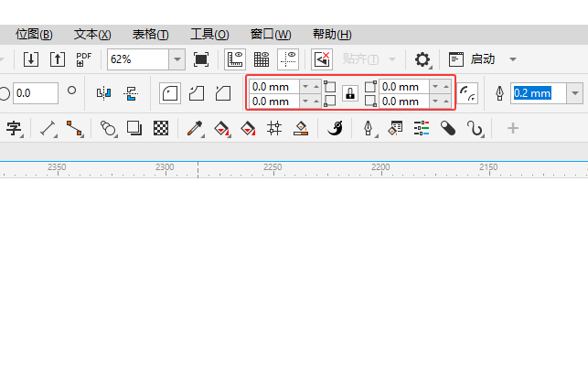Image resolution: width=588 pixels, height=385 pixels.
Task: Click the plus quick customize button
Action: 513,128
